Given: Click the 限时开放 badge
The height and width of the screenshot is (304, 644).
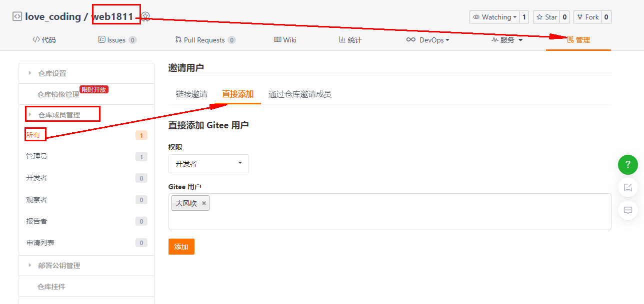Looking at the screenshot, I should (94, 89).
